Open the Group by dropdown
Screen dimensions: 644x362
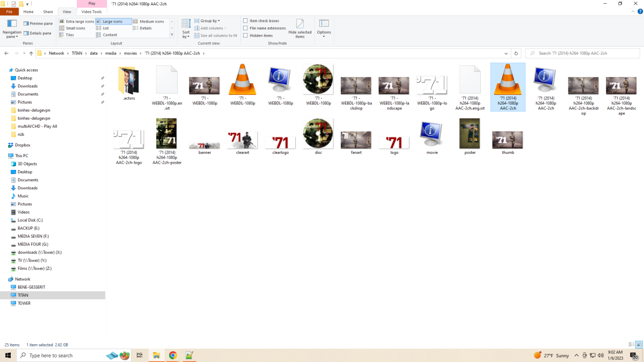pyautogui.click(x=209, y=20)
